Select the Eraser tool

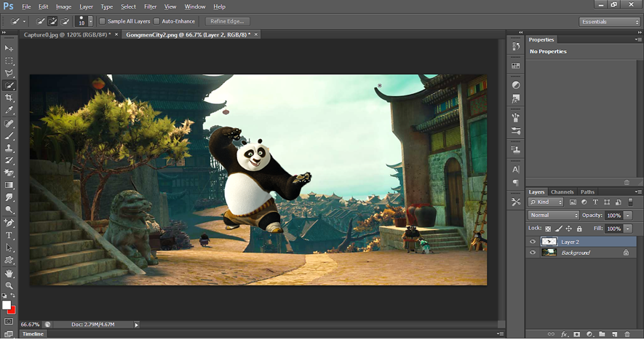point(9,173)
